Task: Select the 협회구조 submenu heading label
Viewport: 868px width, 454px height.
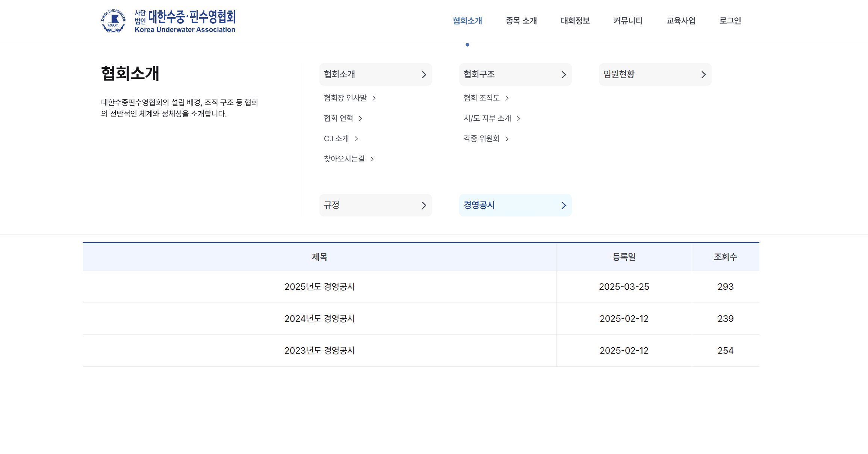Action: (479, 74)
